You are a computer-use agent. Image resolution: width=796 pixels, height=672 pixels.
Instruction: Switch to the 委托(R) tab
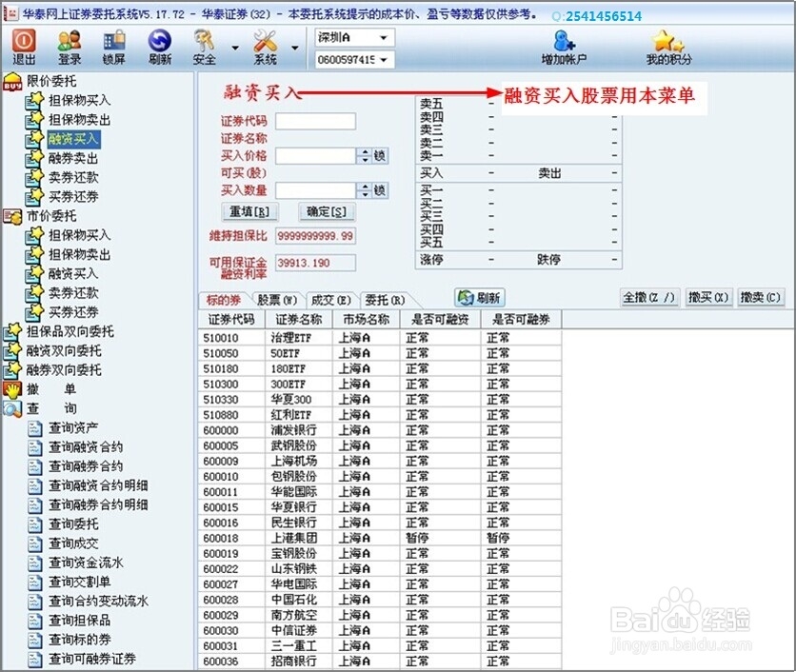coord(385,297)
